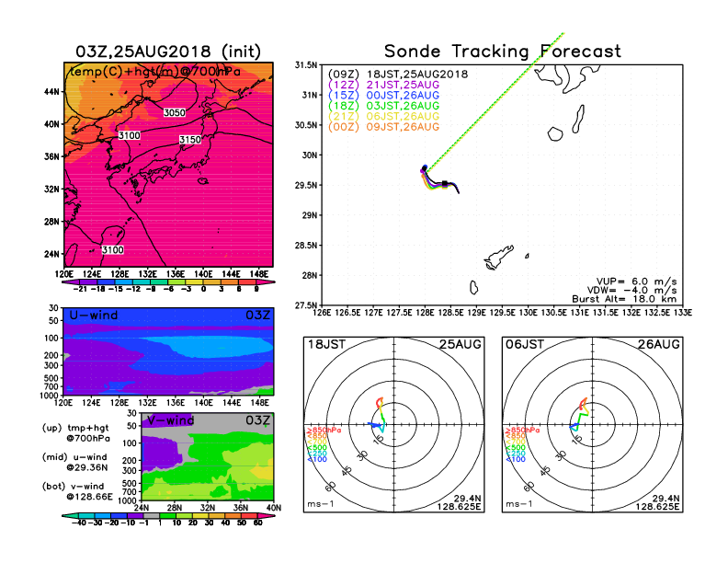Screen dimensions: 728x563
Task: Select the blue '(15Z) 00JST,26AUG' legend entry
Action: [x=383, y=96]
